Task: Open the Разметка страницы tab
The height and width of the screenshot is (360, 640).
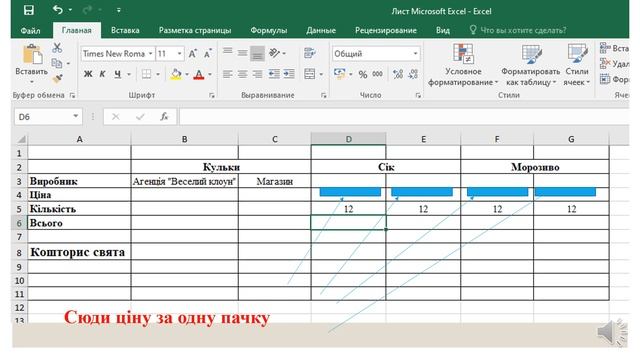Action: pos(195,30)
